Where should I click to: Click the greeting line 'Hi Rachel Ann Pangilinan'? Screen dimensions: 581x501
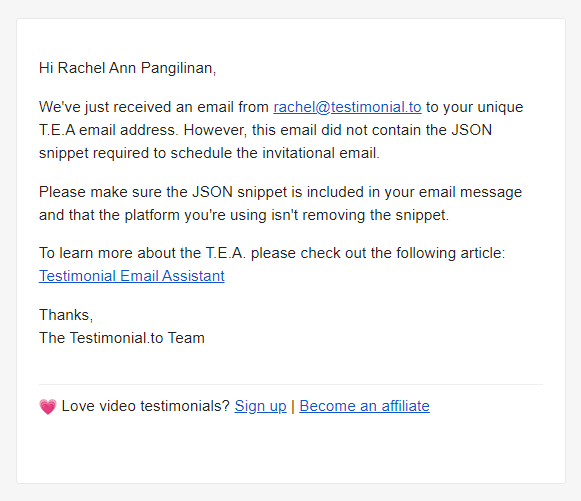tap(127, 68)
